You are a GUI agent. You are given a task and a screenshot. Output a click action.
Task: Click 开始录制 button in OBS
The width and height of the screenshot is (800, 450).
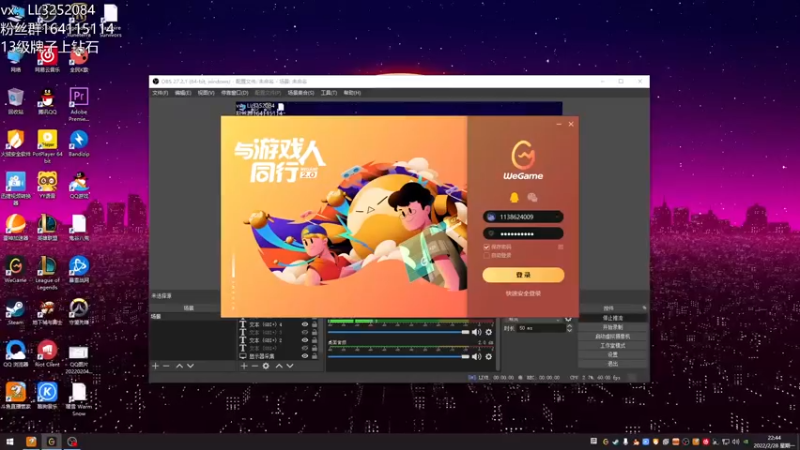[612, 327]
